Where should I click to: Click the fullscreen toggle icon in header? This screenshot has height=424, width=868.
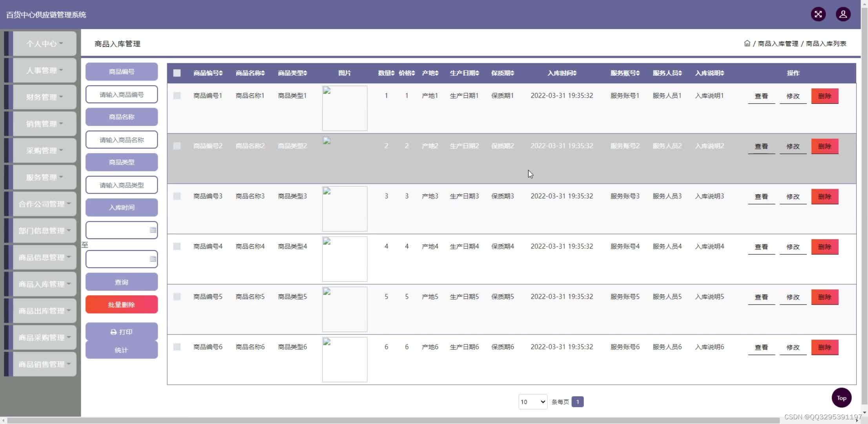pos(818,15)
